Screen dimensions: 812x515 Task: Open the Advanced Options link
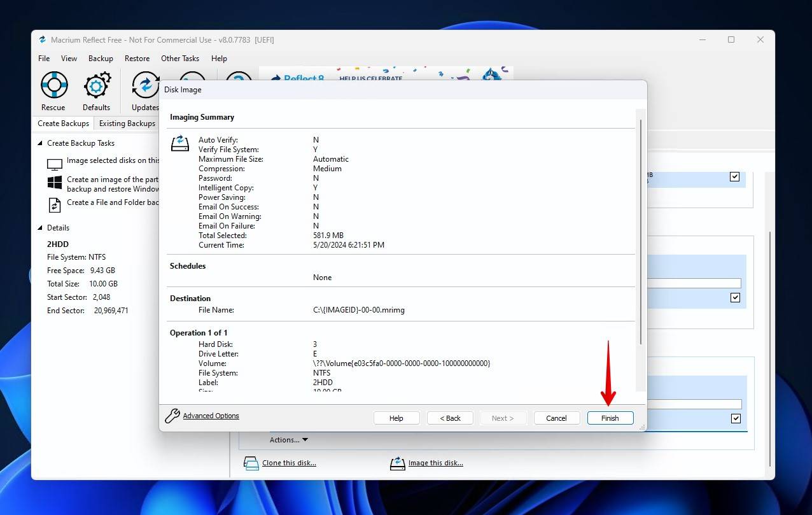point(211,416)
